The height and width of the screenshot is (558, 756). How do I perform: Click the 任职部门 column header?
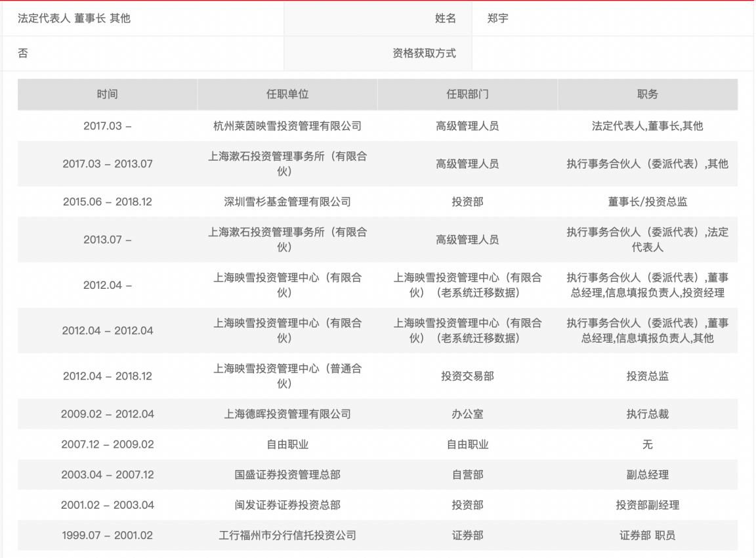[467, 95]
